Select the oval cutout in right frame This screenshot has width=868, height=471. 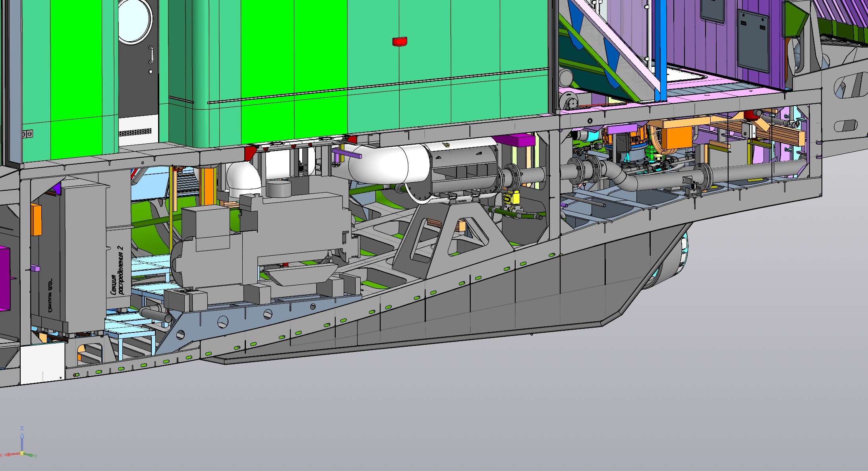845,126
